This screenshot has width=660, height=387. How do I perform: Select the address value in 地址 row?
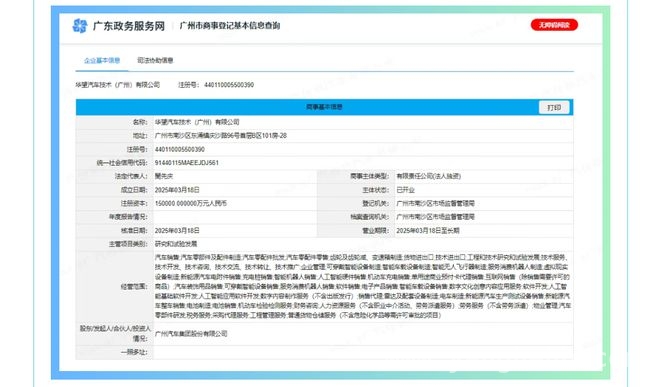(x=221, y=136)
